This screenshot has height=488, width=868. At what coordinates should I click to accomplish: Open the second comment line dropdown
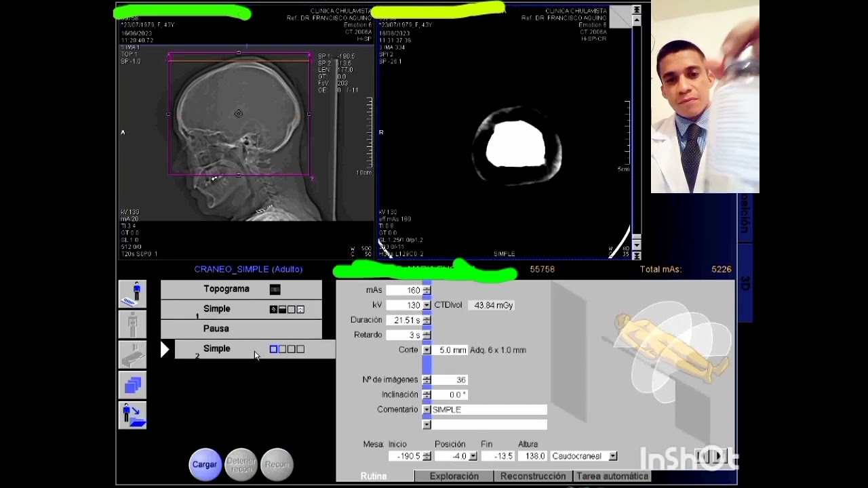click(x=427, y=424)
